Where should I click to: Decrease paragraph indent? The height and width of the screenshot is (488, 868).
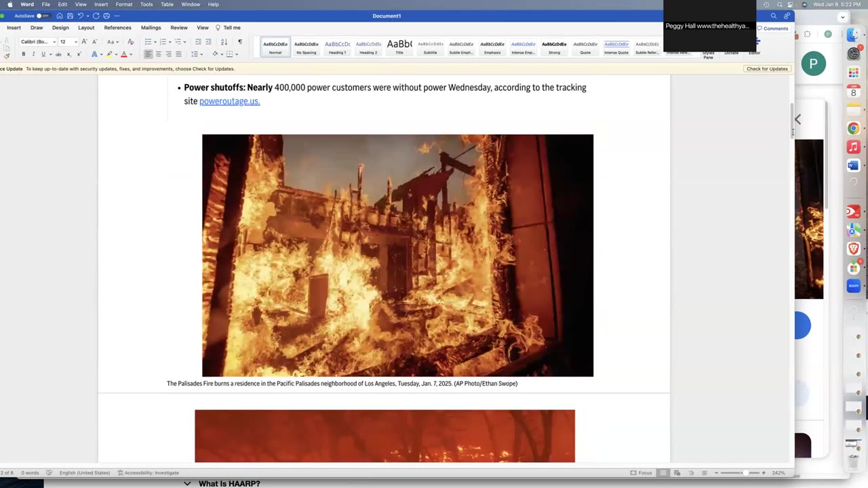coord(198,42)
